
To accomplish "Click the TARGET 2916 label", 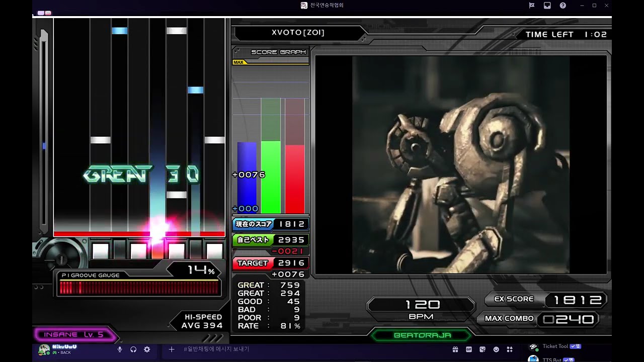I will coord(270,263).
